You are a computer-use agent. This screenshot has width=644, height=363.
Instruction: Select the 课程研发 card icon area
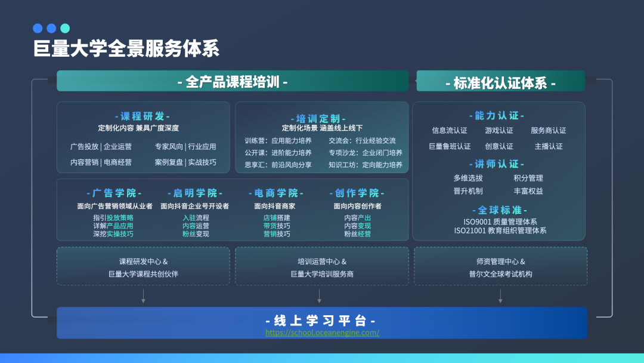(143, 117)
